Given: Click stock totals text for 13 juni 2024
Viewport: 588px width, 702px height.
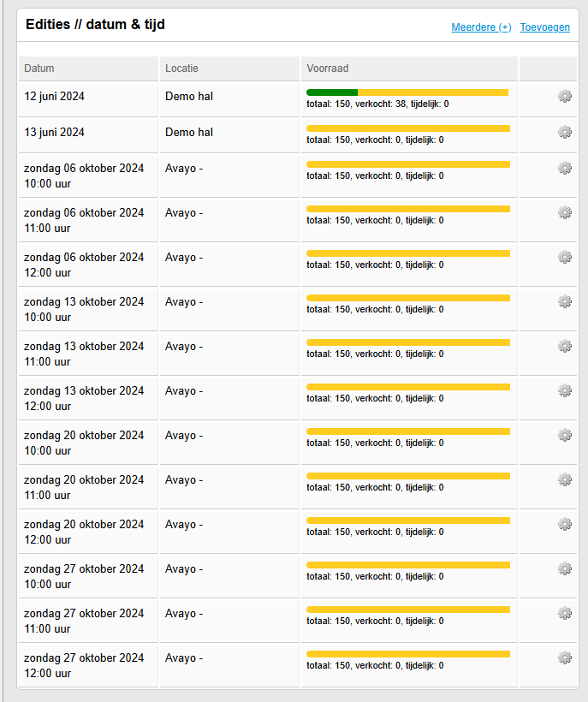Looking at the screenshot, I should tap(375, 140).
